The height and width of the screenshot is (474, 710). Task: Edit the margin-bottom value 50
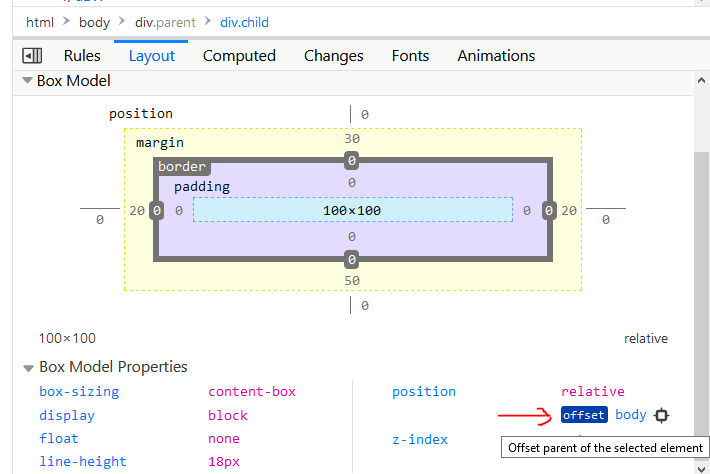click(352, 281)
